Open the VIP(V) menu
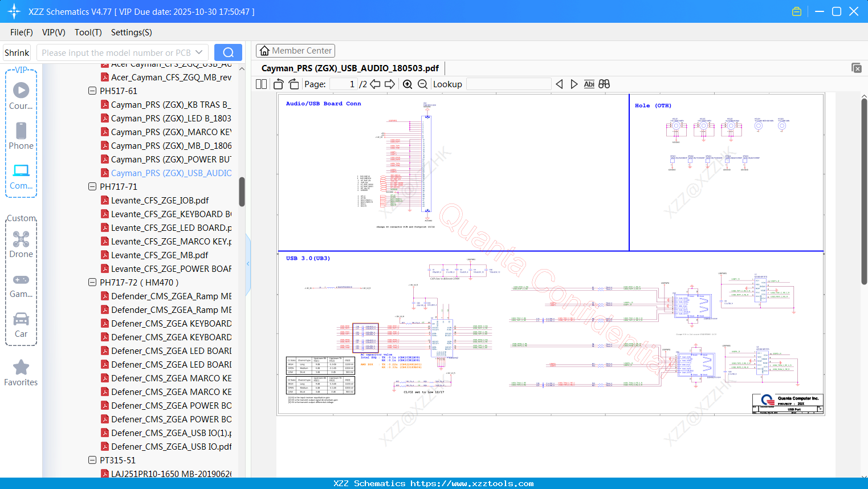Screen dimensions: 868x489 click(x=54, y=32)
